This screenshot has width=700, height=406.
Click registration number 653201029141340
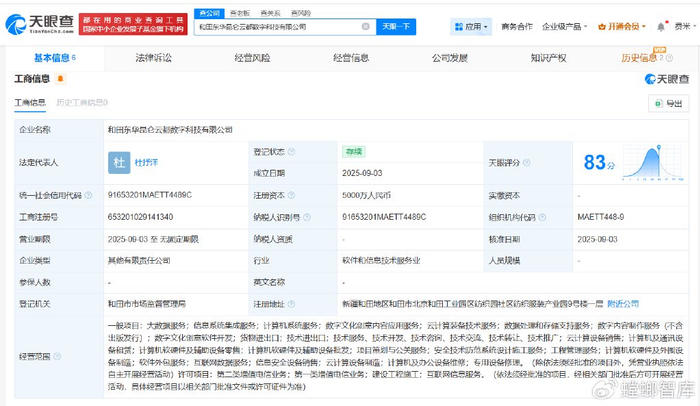point(140,217)
